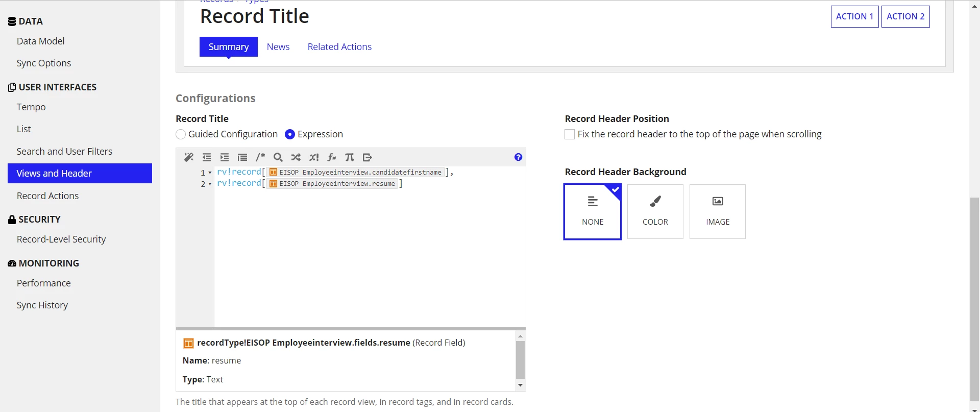Click the pi constant icon in toolbar
The height and width of the screenshot is (412, 980).
tap(350, 157)
